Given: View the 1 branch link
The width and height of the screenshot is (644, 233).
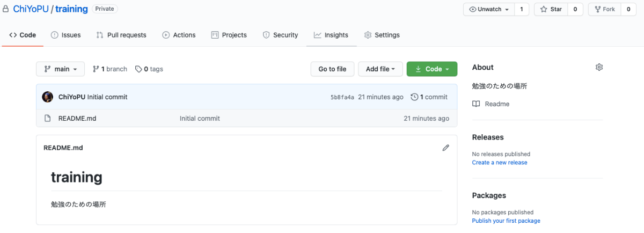Looking at the screenshot, I should point(110,69).
